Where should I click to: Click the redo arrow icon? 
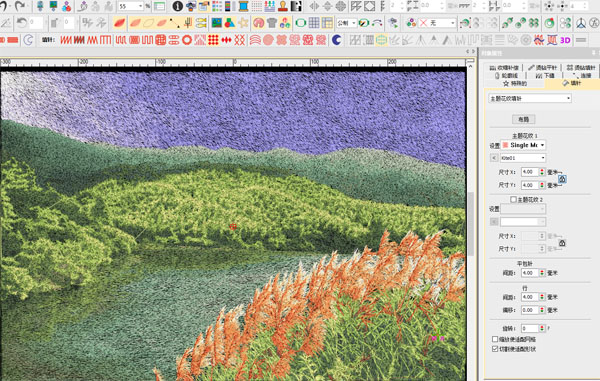[20, 6]
